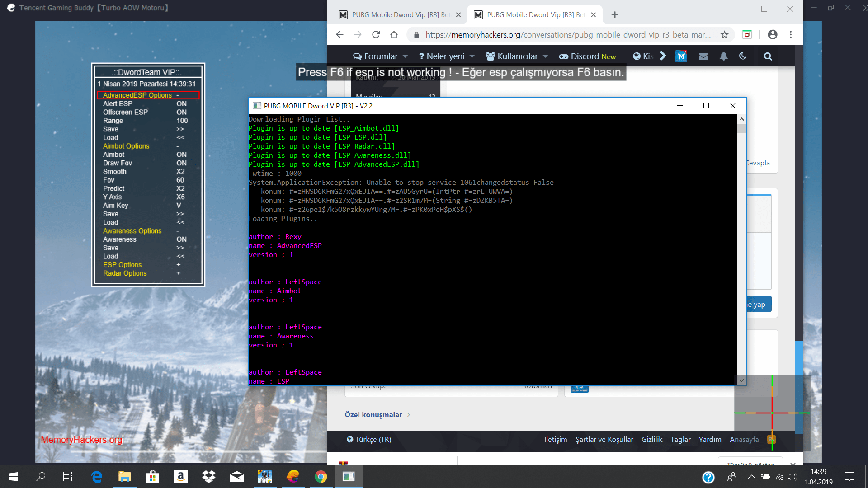Open Windows taskbar search

pyautogui.click(x=41, y=477)
